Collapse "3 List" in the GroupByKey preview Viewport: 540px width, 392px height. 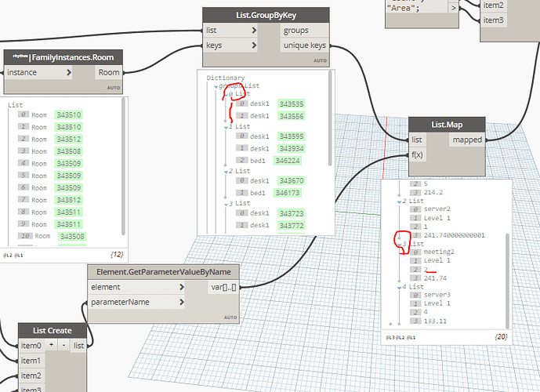click(226, 205)
